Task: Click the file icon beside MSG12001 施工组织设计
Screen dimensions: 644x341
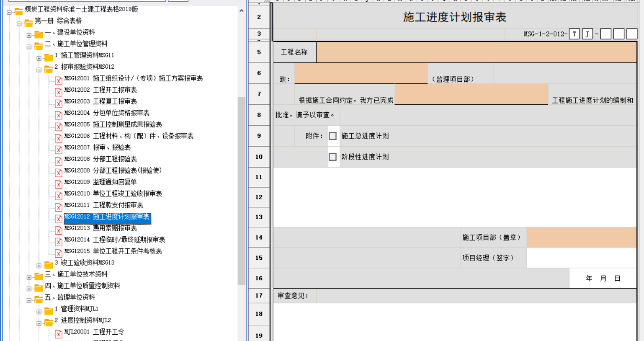Action: coord(59,80)
